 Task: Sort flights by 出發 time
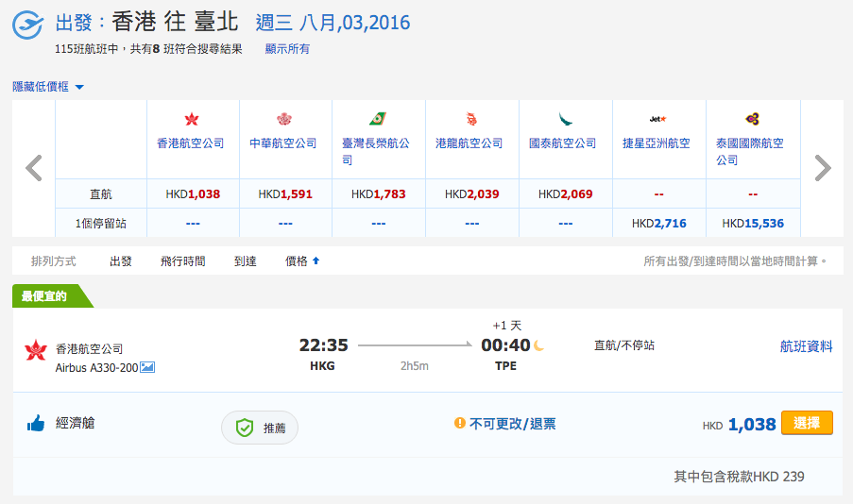coord(121,261)
